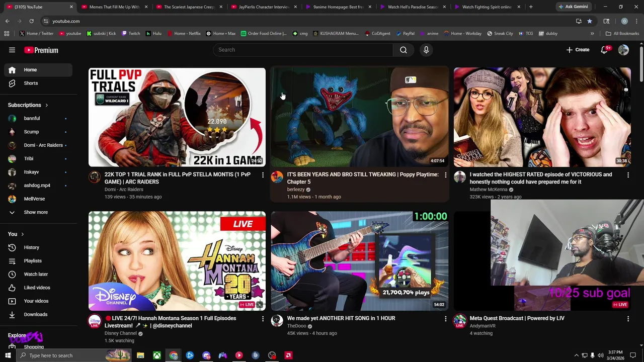Click the install app icon in the address bar
This screenshot has width=644, height=362.
point(579,21)
